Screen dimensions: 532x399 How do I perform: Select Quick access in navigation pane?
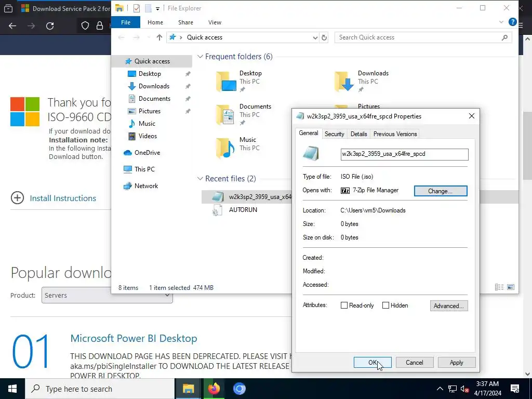(152, 61)
